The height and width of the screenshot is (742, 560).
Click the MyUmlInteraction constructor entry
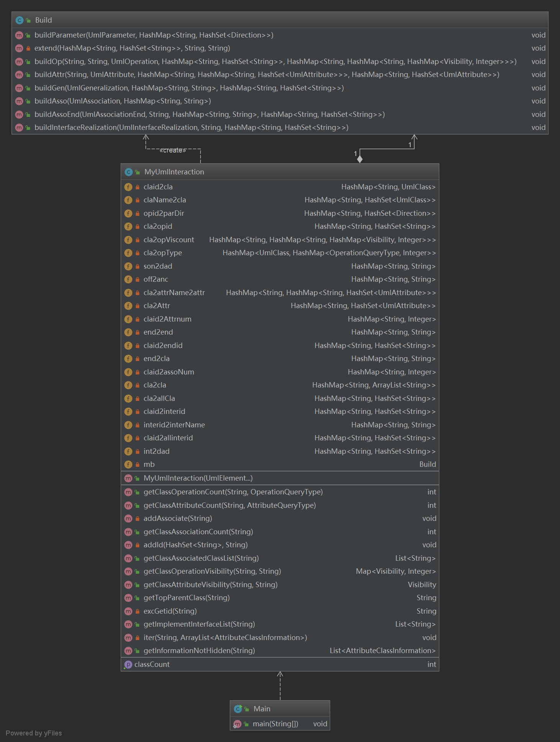coord(198,478)
